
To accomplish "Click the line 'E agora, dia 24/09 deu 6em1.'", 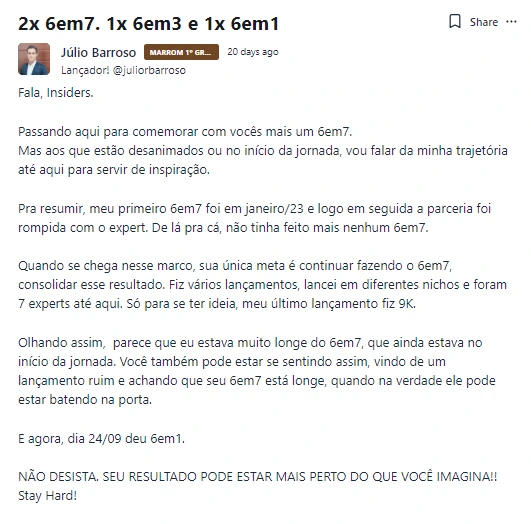I will pyautogui.click(x=101, y=439).
